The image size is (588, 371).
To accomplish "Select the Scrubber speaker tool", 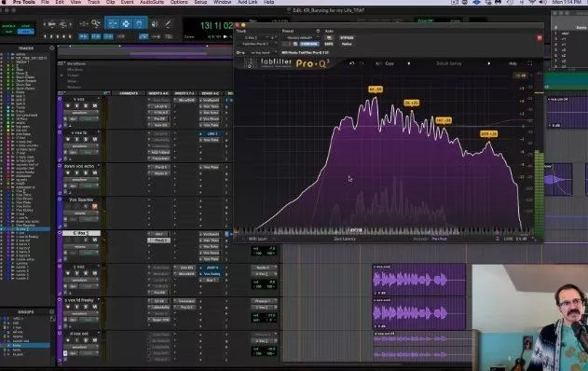I will [156, 24].
